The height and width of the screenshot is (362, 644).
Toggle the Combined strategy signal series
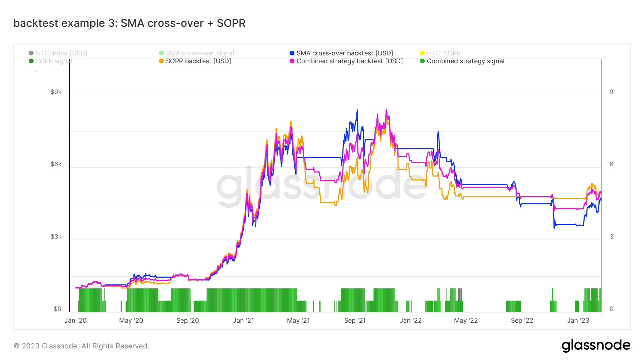pyautogui.click(x=465, y=61)
